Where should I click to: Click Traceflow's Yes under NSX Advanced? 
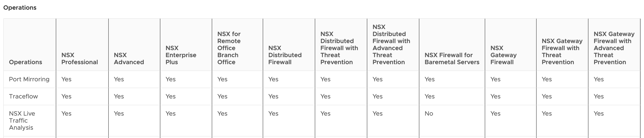click(119, 96)
